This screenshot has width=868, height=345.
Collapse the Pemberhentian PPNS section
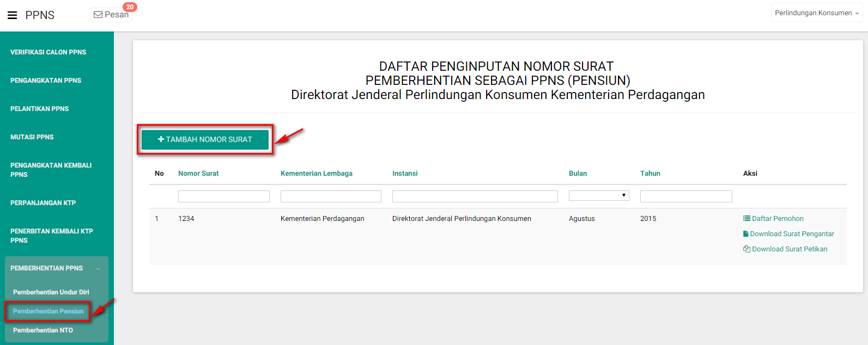[98, 268]
